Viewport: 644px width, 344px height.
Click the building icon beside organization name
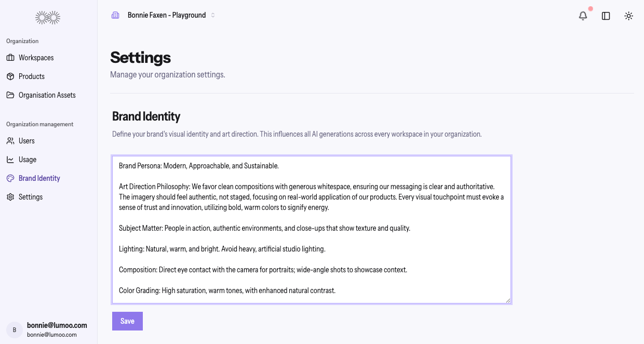115,15
